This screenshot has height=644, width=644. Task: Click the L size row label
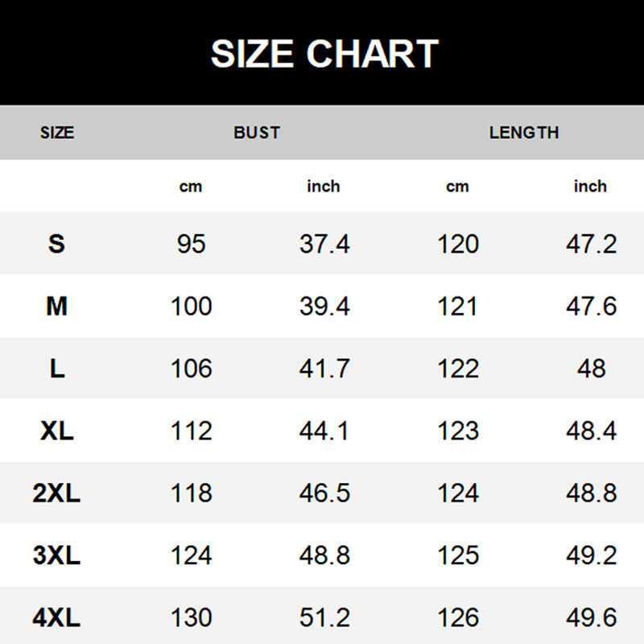56,369
